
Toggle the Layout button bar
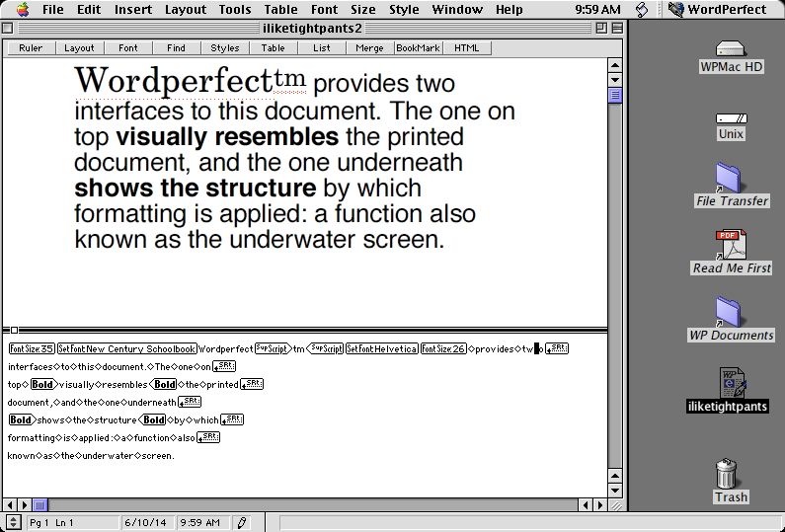pyautogui.click(x=79, y=48)
